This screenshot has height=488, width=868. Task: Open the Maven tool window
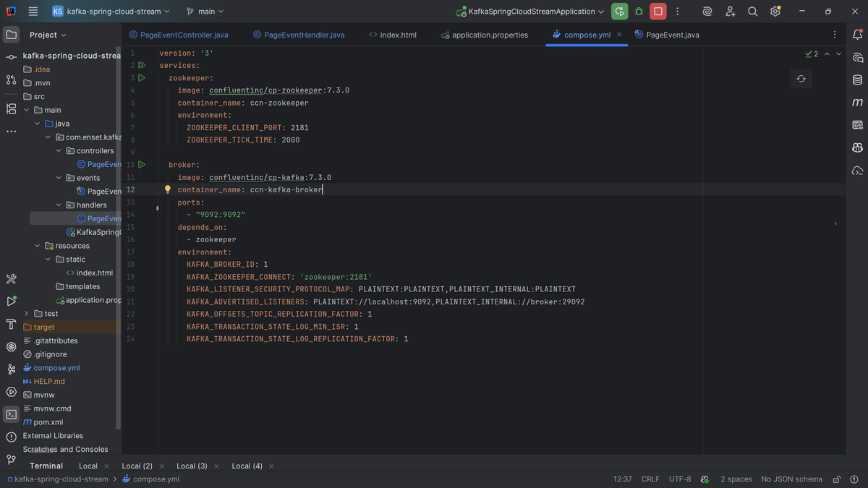pos(857,103)
